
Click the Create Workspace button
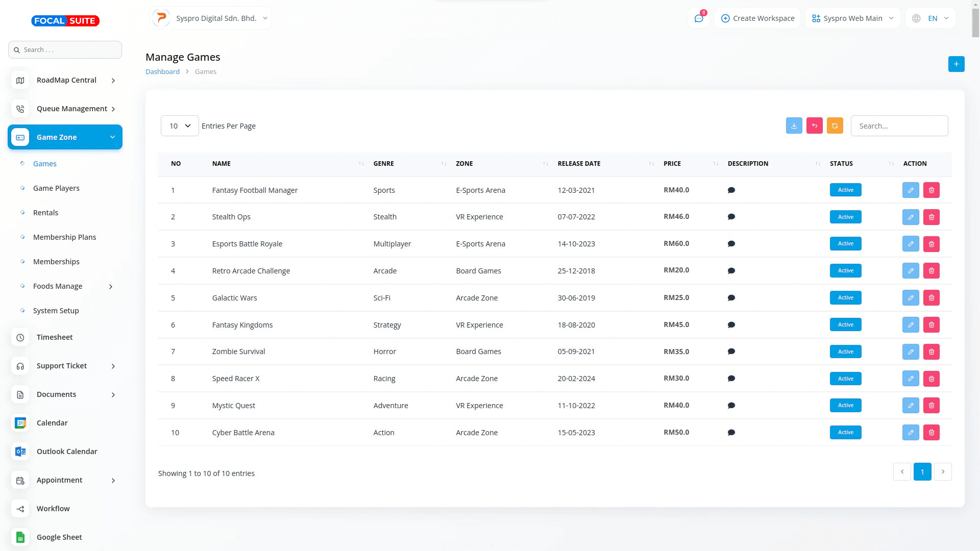coord(757,18)
